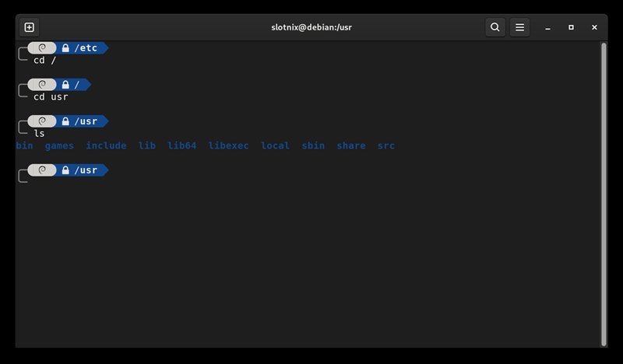Click the lock icon in prompt above 'ls'

[65, 121]
